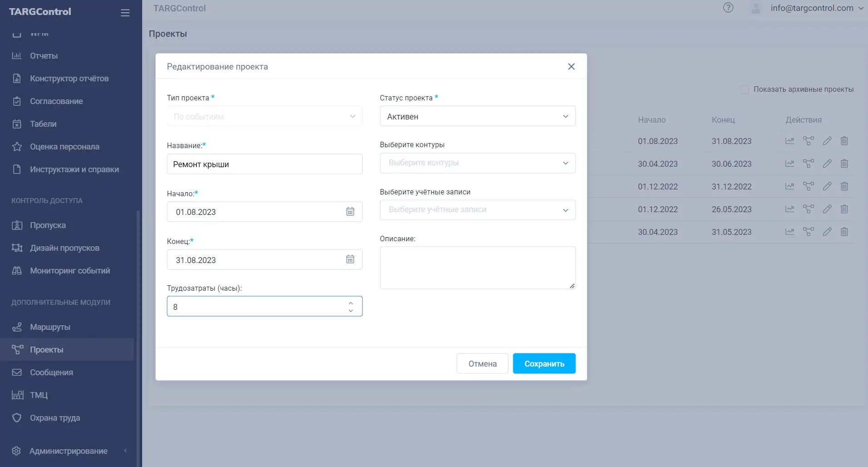This screenshot has width=868, height=467.
Task: Open the calendar picker for Конец field
Action: (350, 259)
